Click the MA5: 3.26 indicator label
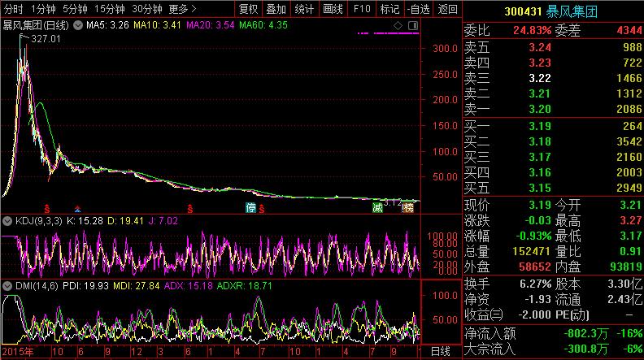 click(107, 25)
